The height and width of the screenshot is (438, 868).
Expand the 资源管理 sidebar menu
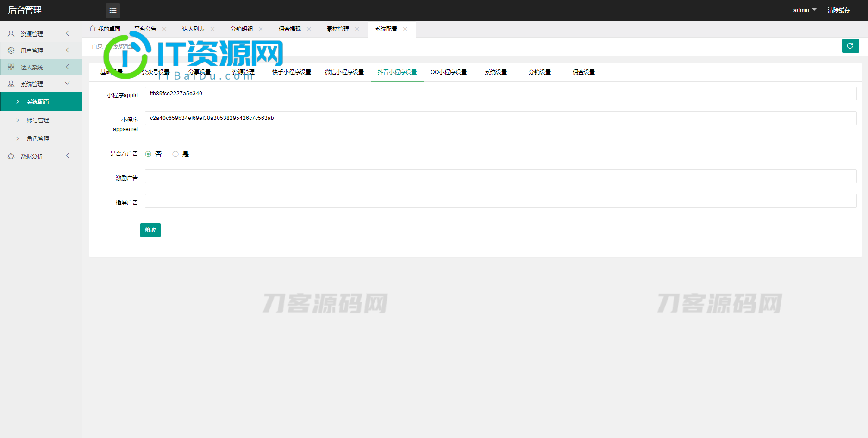(41, 34)
